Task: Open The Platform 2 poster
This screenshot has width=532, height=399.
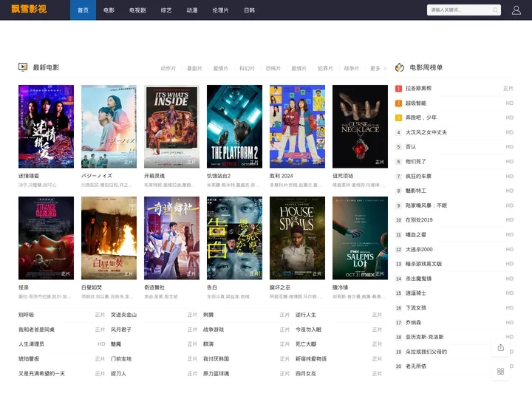Action: [x=234, y=126]
